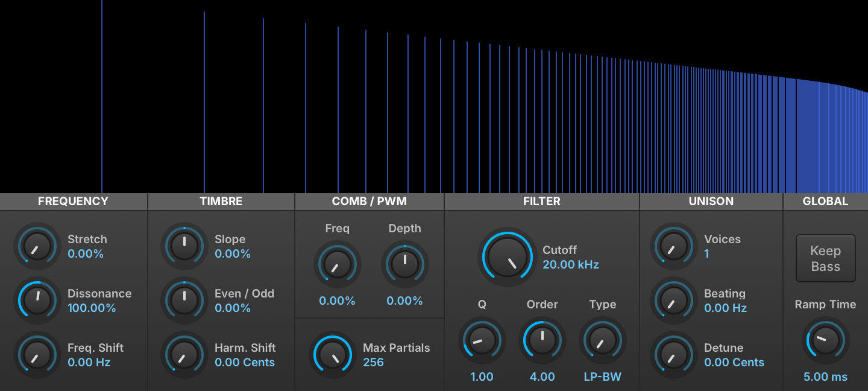
Task: Select the Order value 4.00
Action: (542, 377)
